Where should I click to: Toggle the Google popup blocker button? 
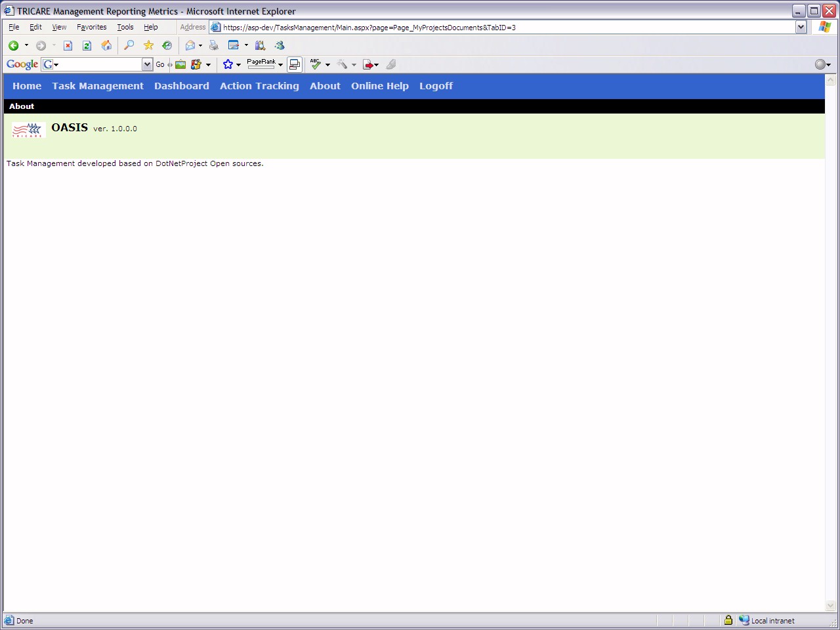coord(295,64)
